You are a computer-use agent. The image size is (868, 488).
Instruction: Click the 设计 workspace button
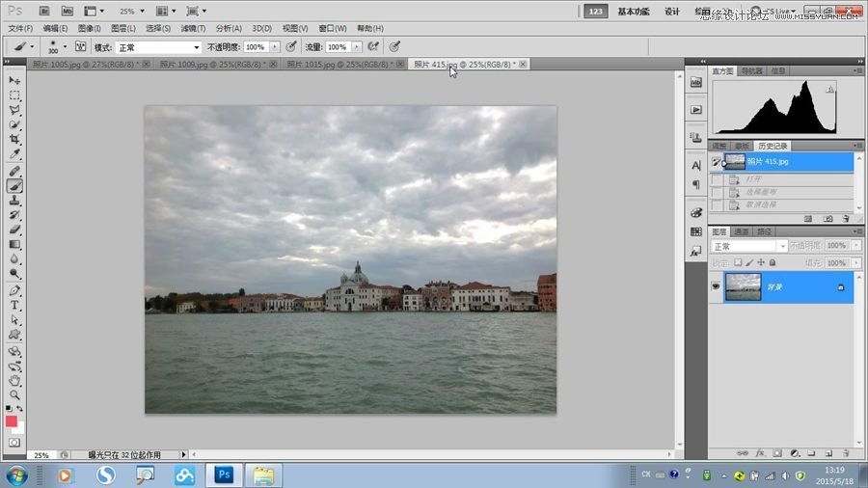[672, 12]
